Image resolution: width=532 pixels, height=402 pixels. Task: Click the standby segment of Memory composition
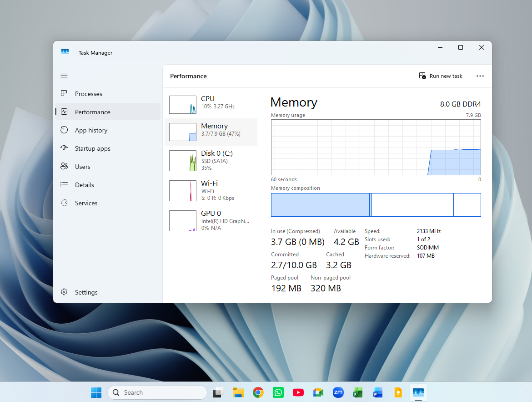412,204
